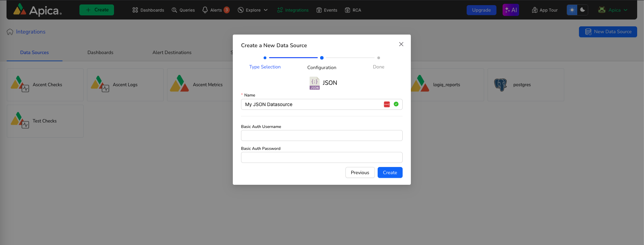Open Queries from the top navigation

(183, 10)
